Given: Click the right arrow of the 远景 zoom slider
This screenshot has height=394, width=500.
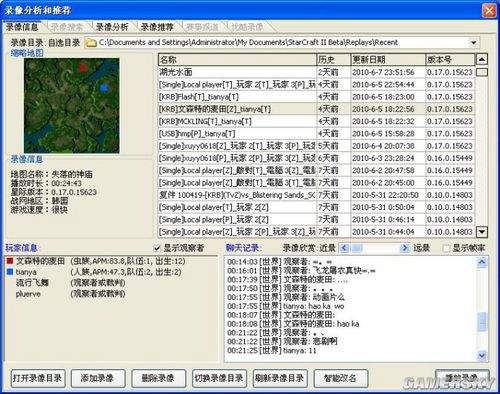Looking at the screenshot, I should click(405, 248).
